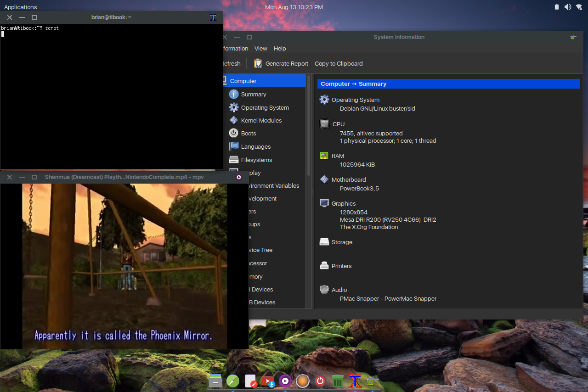Click Generate Report button
Screen dimensions: 588x392
[x=281, y=63]
